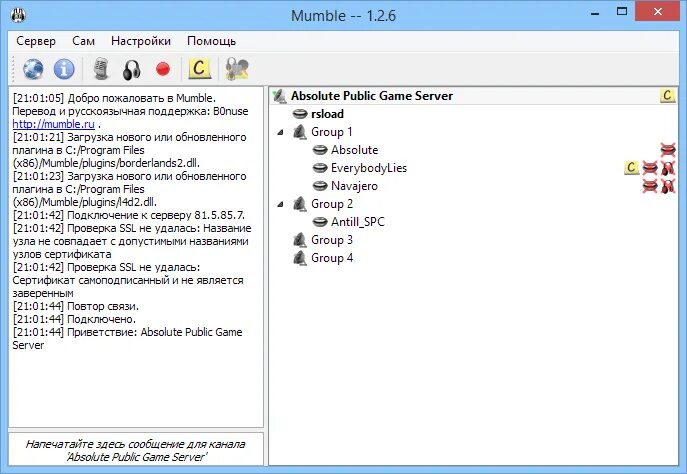Click the log text 'Подключение к серверу 81.5.85.7.'

(x=156, y=215)
